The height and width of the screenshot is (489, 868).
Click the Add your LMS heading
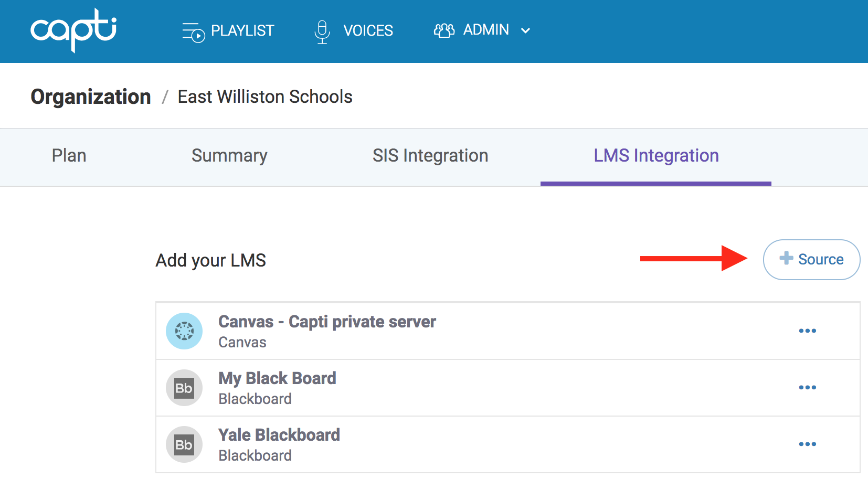pos(211,260)
